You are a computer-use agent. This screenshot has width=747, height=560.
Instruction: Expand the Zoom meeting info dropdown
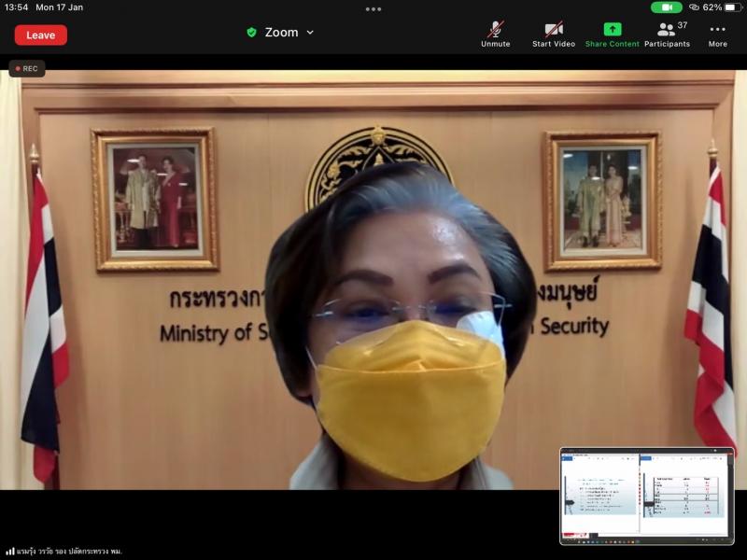click(310, 33)
